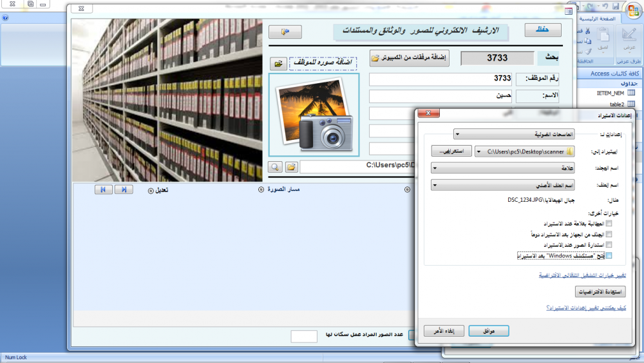Click the Cut scissors icon in the ribbon
The height and width of the screenshot is (363, 644).
coord(588,31)
